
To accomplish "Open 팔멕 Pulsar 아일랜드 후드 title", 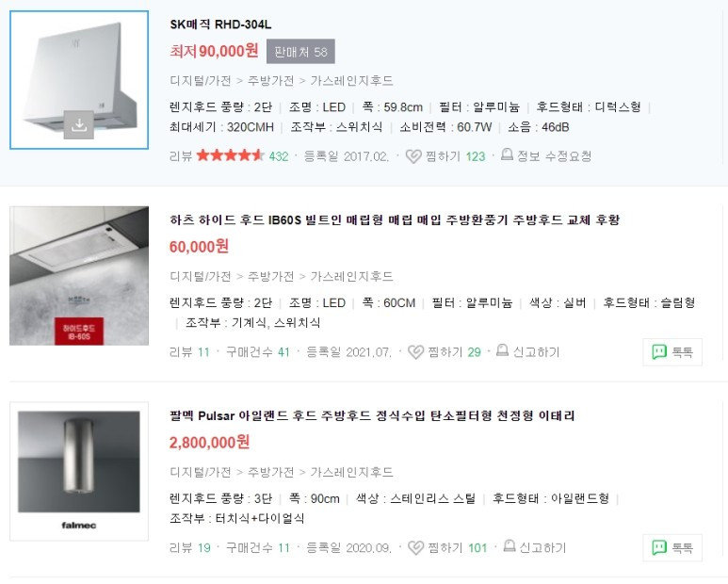I will (372, 415).
